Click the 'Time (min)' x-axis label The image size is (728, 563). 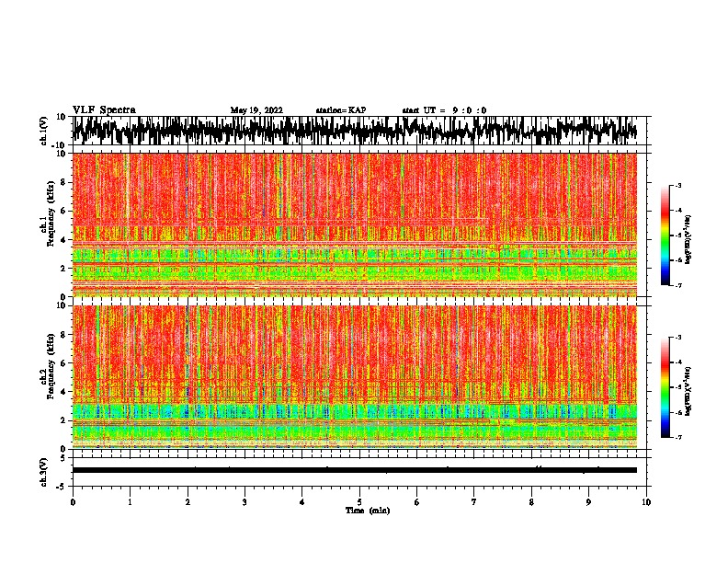(368, 511)
